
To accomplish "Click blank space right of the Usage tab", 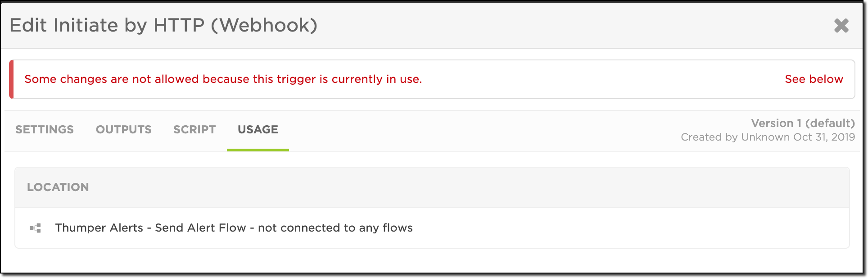I will coord(450,131).
